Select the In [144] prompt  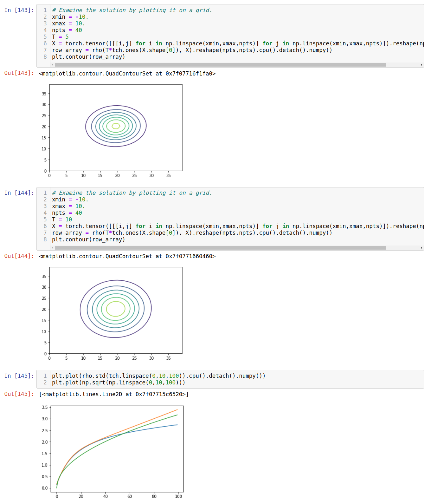point(19,193)
